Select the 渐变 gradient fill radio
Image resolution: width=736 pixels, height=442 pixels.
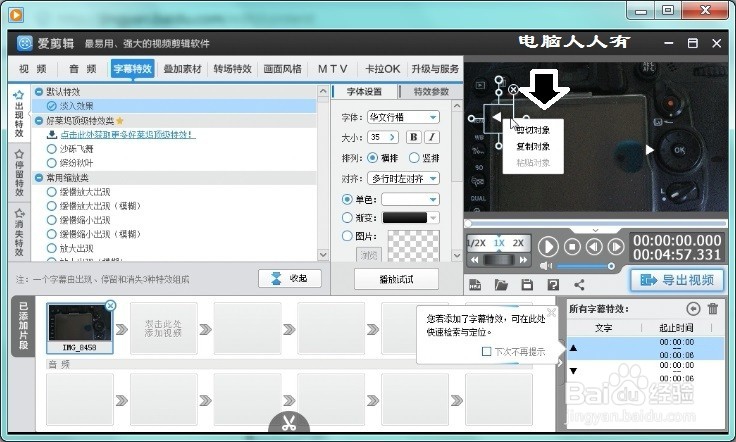pos(347,218)
